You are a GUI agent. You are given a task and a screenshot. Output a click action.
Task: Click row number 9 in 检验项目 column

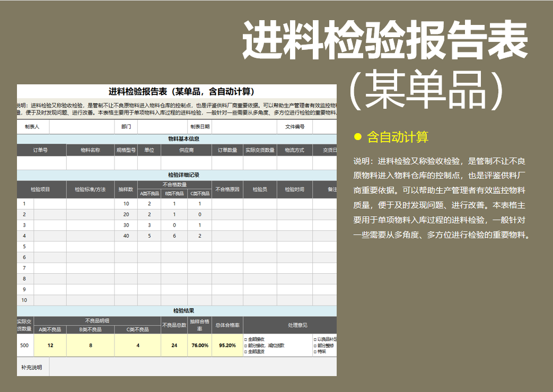point(25,289)
